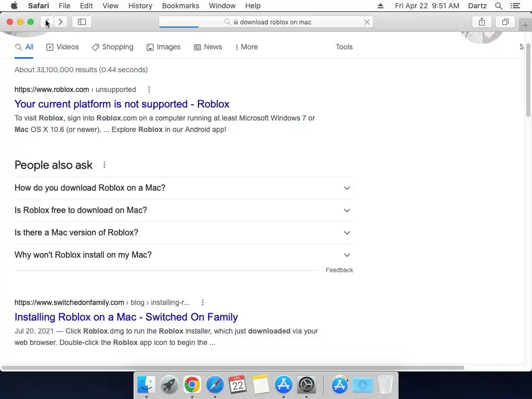Image resolution: width=532 pixels, height=399 pixels.
Task: Open the File menu
Action: coord(64,6)
